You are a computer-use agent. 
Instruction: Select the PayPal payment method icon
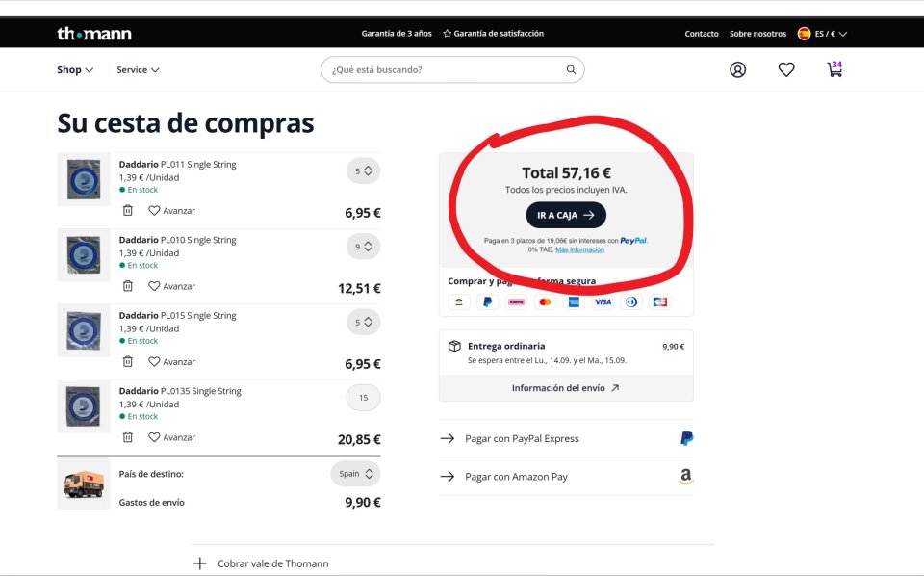(x=487, y=301)
